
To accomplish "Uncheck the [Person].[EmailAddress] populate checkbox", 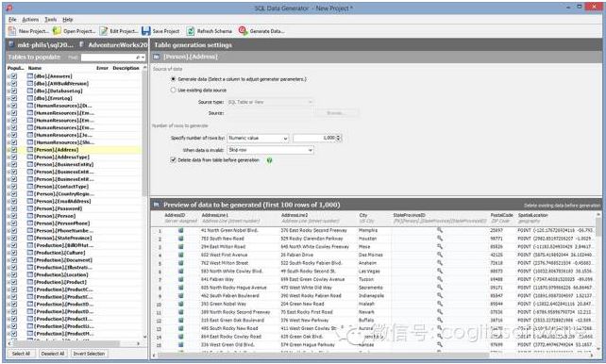I will [14, 201].
